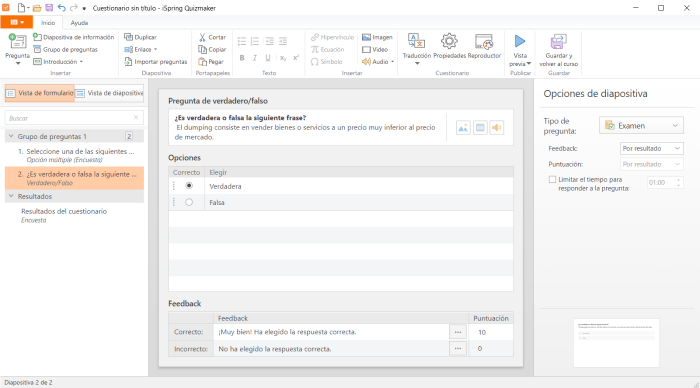Image resolution: width=700 pixels, height=388 pixels.
Task: Insert a Video
Action: click(375, 49)
